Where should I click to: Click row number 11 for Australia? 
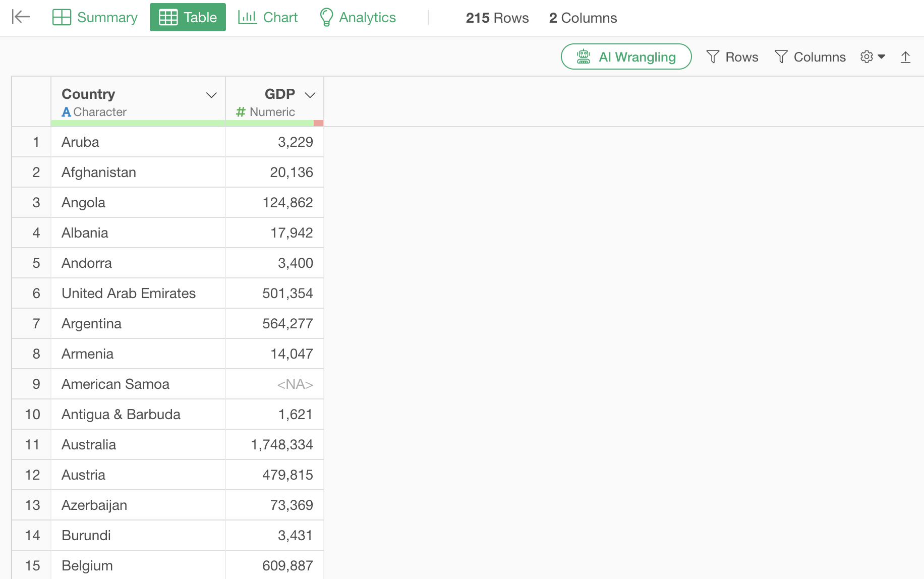click(x=32, y=445)
